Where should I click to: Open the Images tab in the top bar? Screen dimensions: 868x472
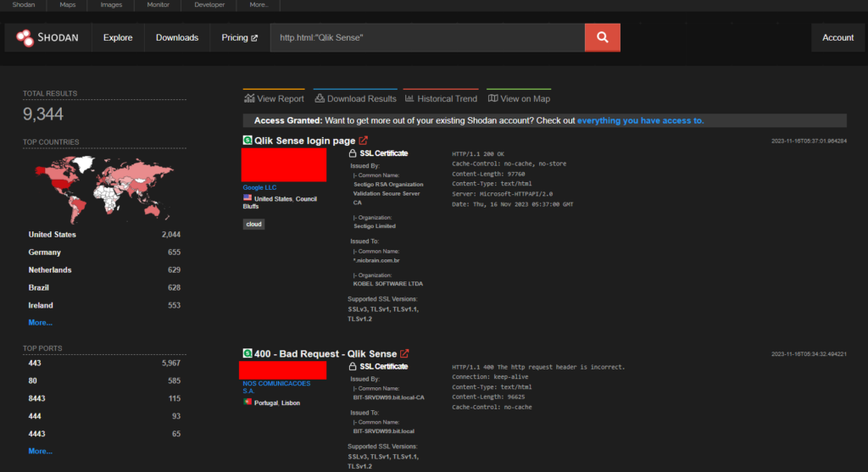[x=111, y=4]
